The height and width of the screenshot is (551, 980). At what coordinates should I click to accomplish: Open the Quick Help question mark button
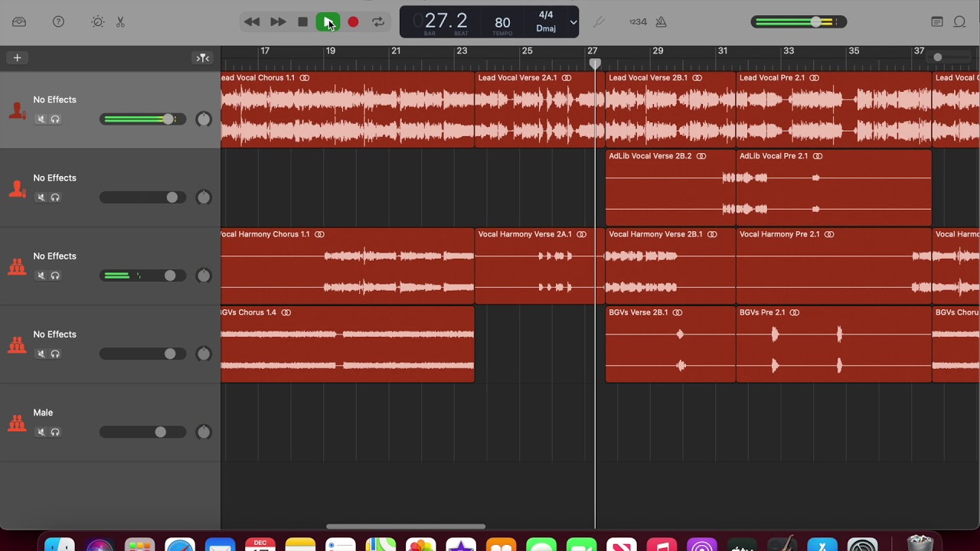point(58,21)
